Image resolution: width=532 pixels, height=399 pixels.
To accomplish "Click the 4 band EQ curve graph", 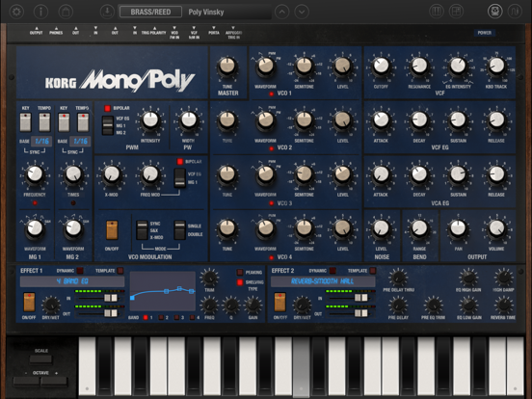I will tap(163, 291).
